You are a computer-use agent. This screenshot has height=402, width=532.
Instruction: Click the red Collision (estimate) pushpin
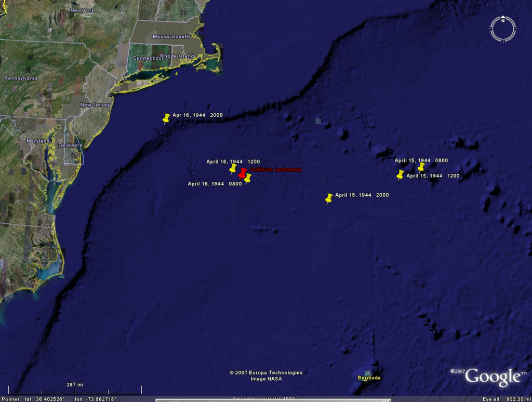243,172
